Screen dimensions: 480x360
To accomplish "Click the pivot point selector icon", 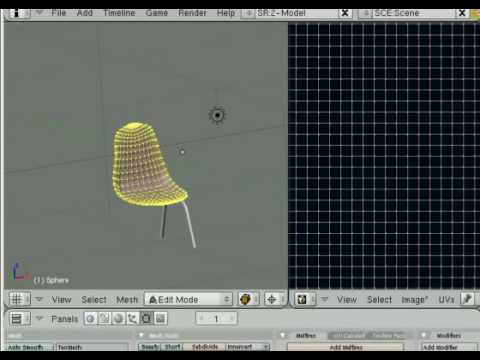I will click(272, 299).
